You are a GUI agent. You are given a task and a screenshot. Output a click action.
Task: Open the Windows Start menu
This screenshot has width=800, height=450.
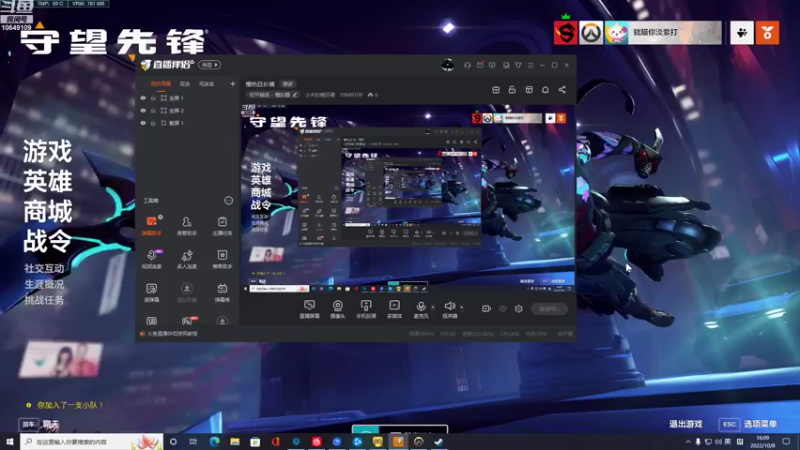pyautogui.click(x=10, y=441)
